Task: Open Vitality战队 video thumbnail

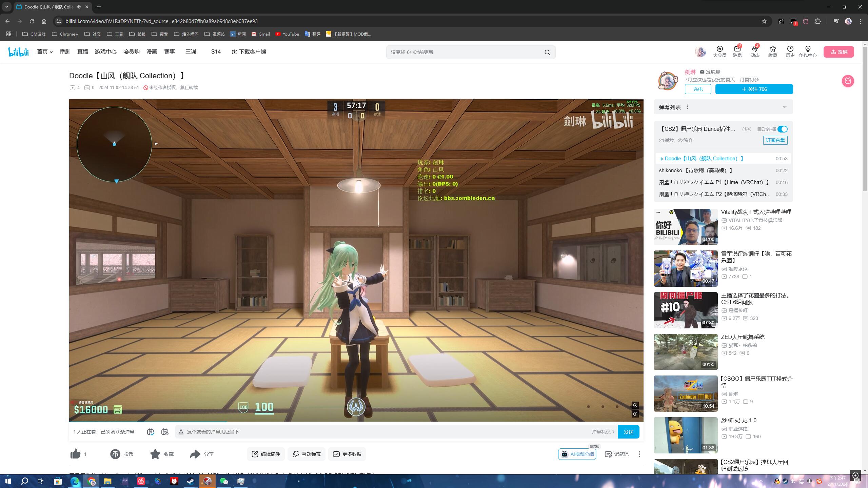Action: 686,227
